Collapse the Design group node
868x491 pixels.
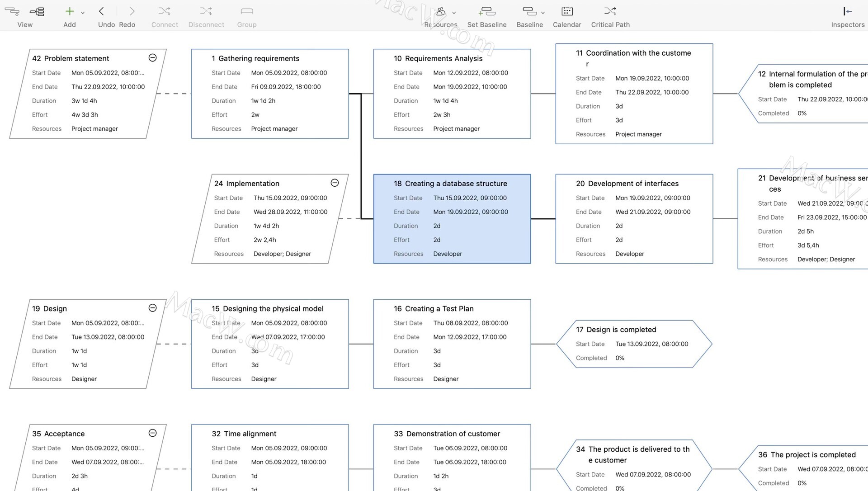(153, 308)
